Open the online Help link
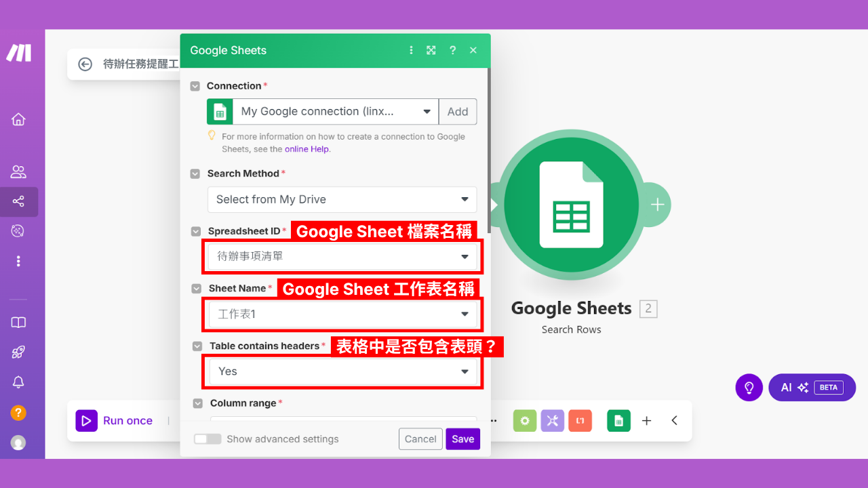The image size is (868, 488). 307,149
